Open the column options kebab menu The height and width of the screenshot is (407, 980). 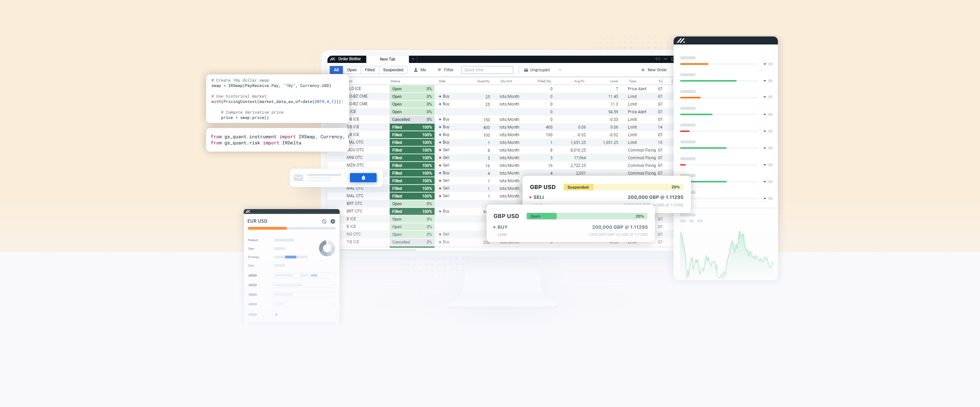[672, 81]
